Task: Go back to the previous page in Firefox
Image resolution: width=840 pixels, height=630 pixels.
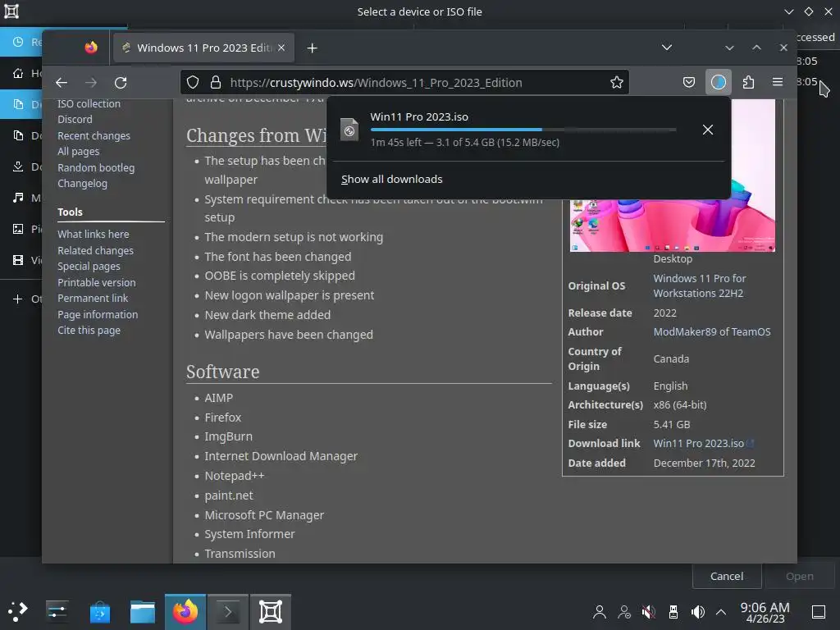Action: [62, 83]
